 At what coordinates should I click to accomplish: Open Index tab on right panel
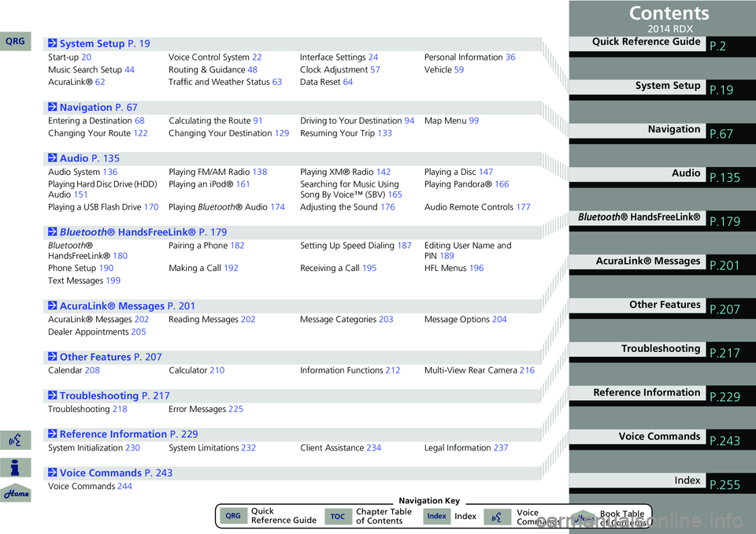pyautogui.click(x=662, y=484)
